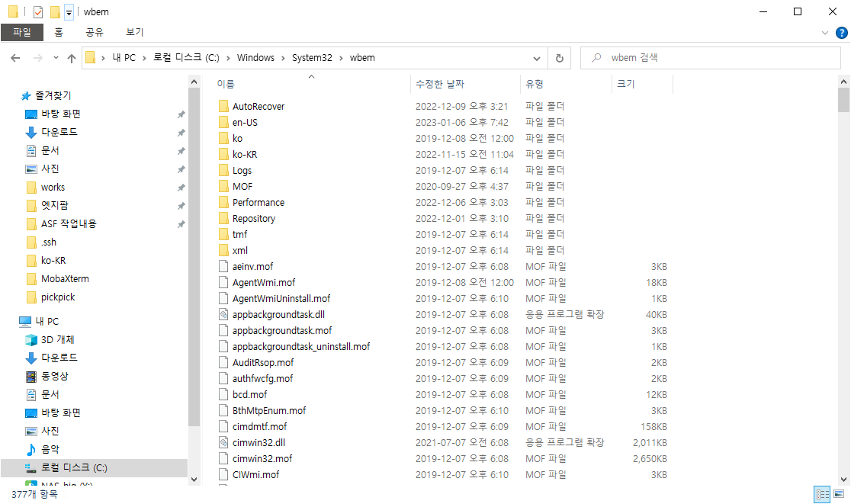Click the en-US folder icon
Viewport: 851px width, 504px height.
coord(223,122)
